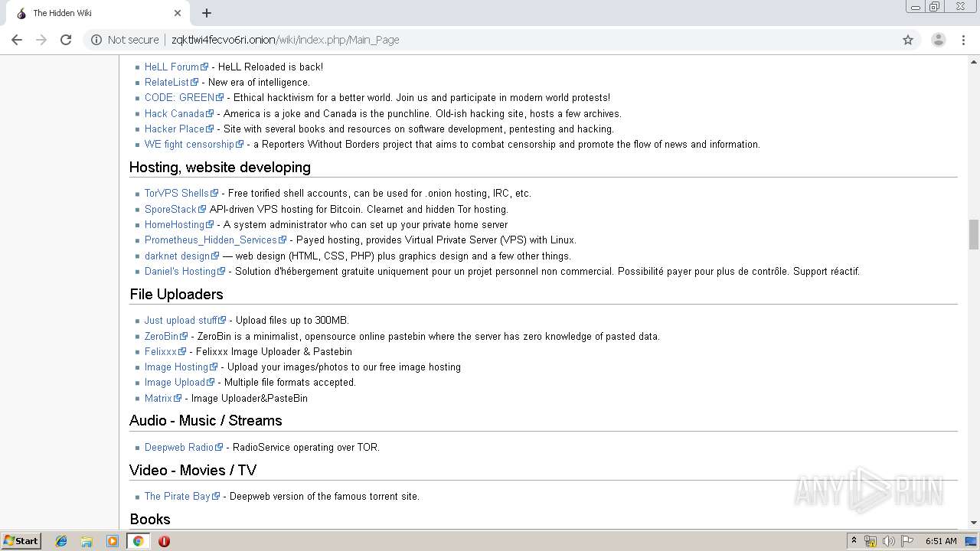
Task: Click the external-link icon after TorVPS Shells
Action: tap(214, 193)
